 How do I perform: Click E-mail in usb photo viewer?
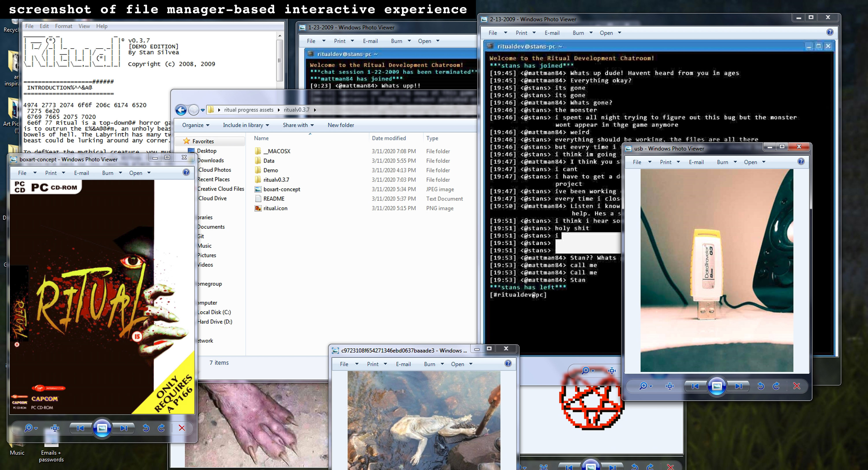point(696,162)
